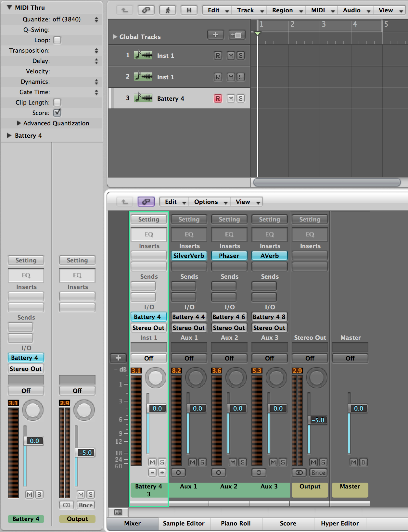
Task: Click the purple Link button in Mixer
Action: [x=146, y=202]
